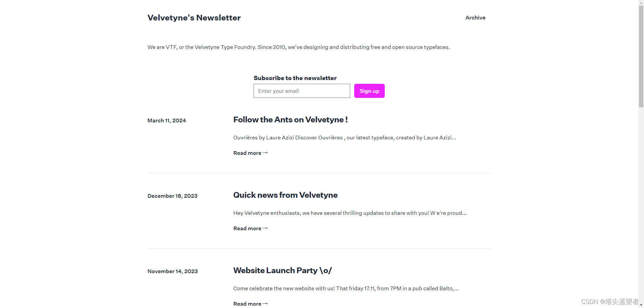Click the pink Sign up button
Viewport: 644px width, 308px height.
tap(369, 91)
